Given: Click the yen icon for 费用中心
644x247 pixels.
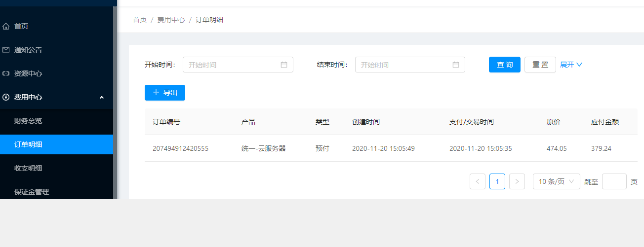Looking at the screenshot, I should tap(6, 97).
